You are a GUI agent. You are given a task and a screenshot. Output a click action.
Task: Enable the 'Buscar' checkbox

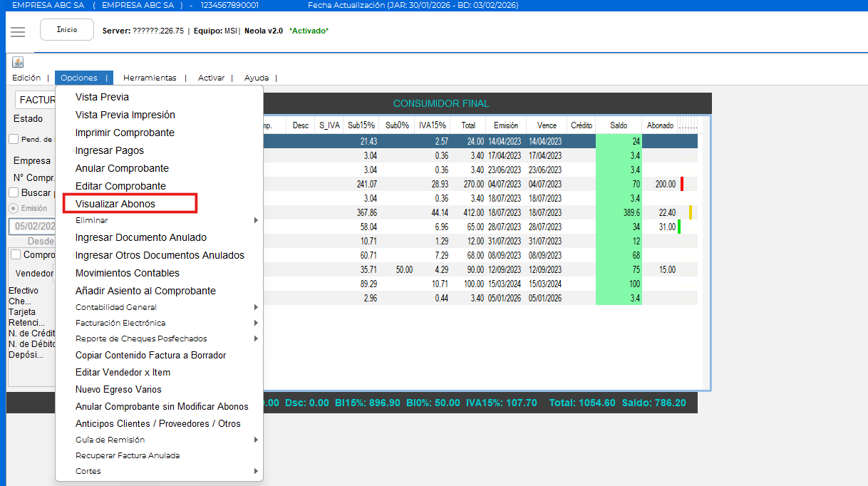(x=14, y=192)
